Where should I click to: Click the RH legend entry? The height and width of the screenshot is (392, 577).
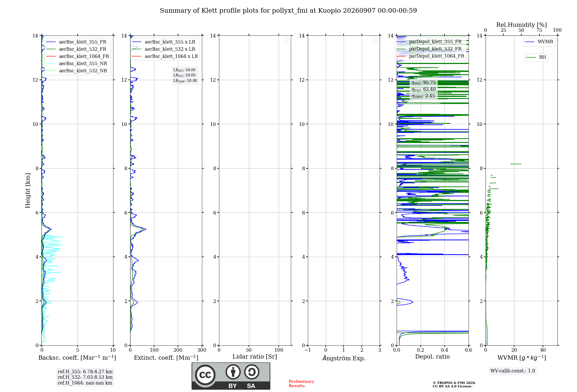point(536,57)
